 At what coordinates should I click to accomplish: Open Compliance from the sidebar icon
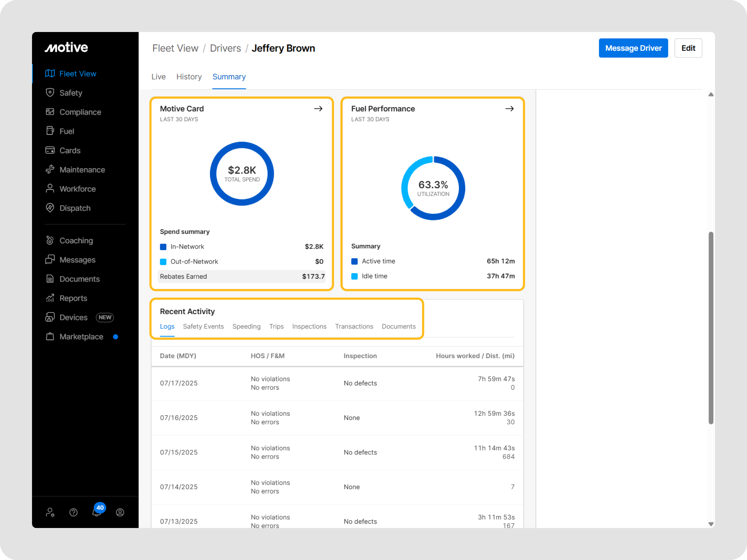[x=50, y=112]
